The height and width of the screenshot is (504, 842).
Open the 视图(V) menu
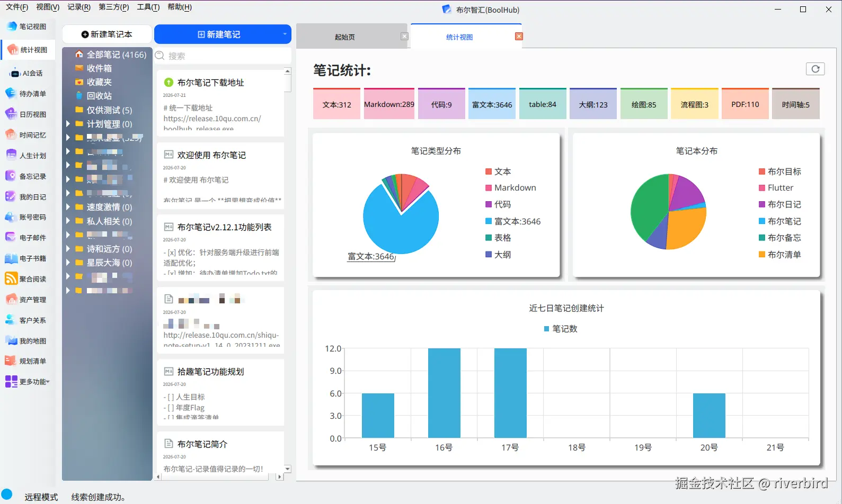(48, 7)
